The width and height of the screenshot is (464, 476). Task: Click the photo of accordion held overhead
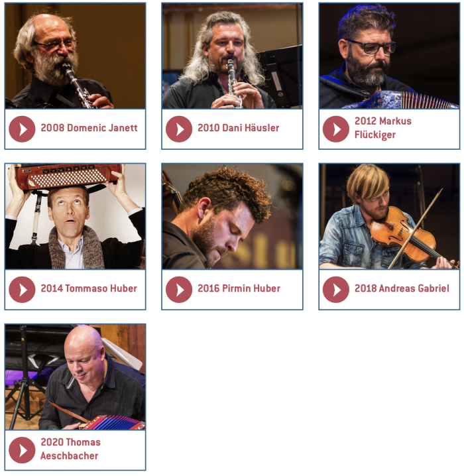(76, 216)
